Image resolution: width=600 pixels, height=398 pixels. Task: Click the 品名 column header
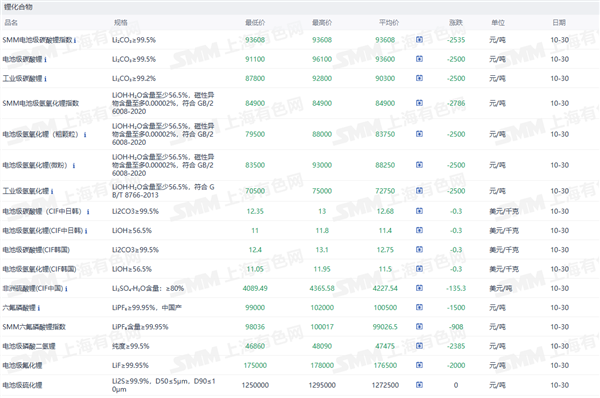coord(11,23)
